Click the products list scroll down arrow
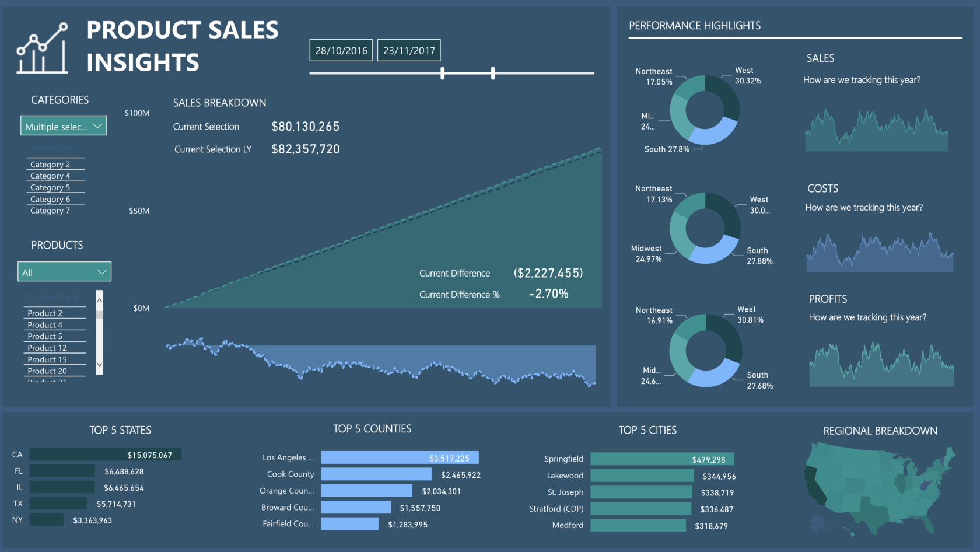980x552 pixels. click(100, 365)
